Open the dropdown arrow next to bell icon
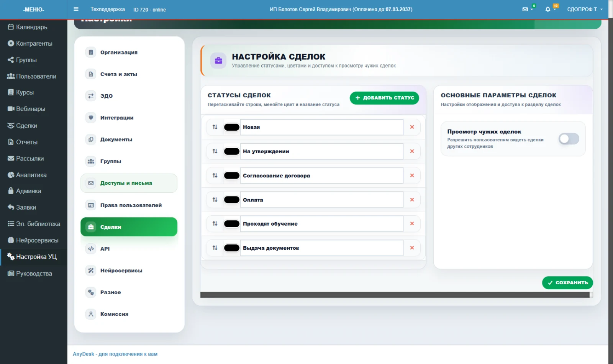 [555, 10]
